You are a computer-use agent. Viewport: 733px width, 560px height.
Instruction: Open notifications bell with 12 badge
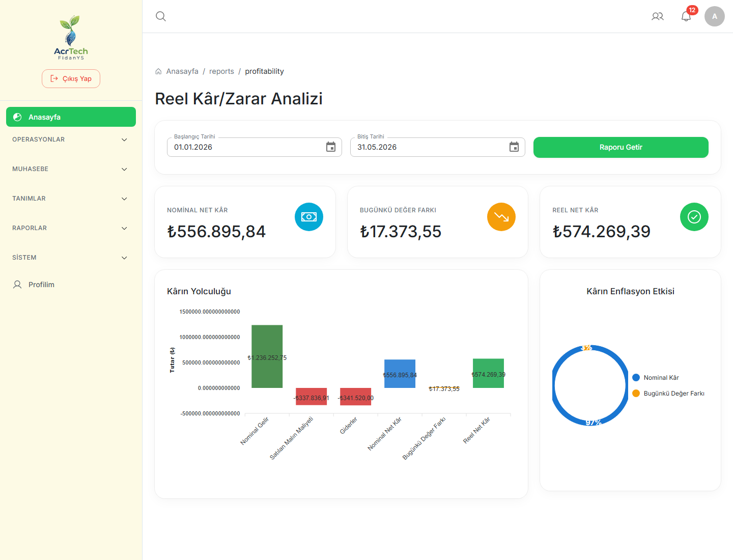[686, 16]
